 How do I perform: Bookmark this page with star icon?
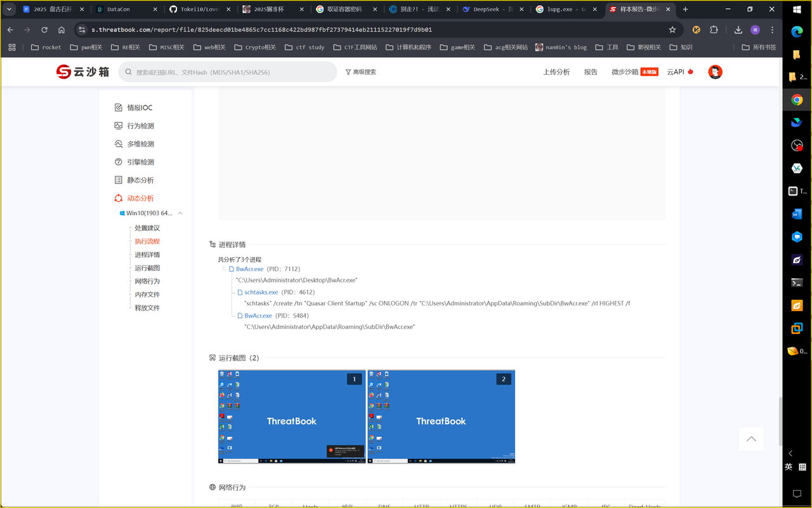click(672, 30)
